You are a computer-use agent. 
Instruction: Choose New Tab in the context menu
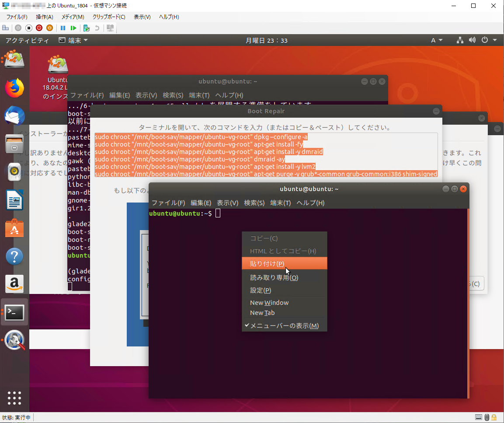point(285,313)
